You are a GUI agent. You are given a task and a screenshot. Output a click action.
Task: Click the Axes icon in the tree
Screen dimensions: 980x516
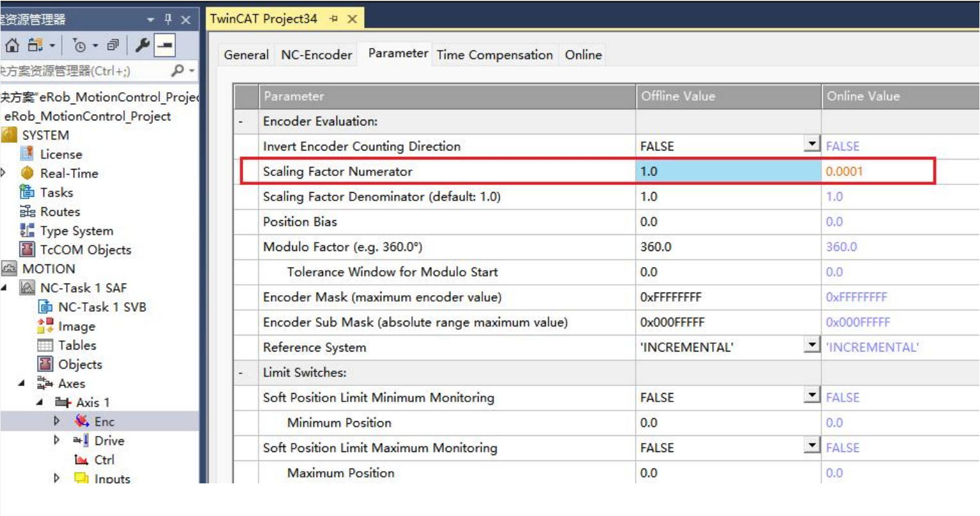pos(45,383)
